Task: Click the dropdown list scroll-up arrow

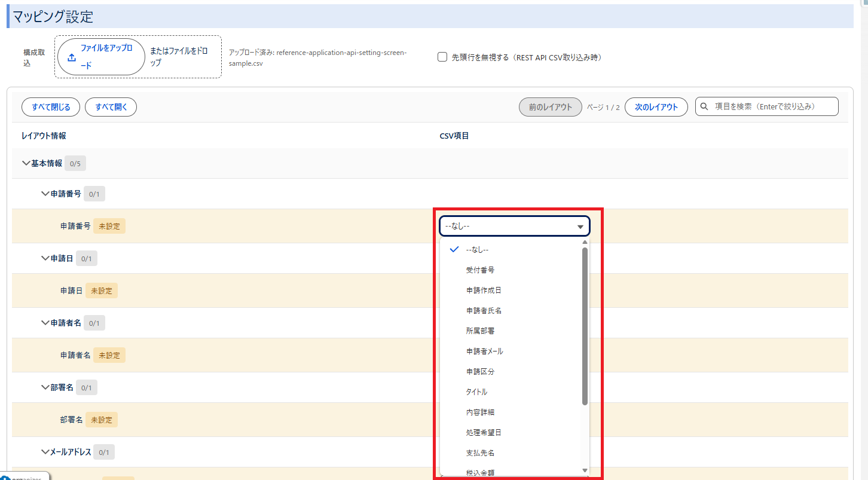Action: pyautogui.click(x=585, y=242)
